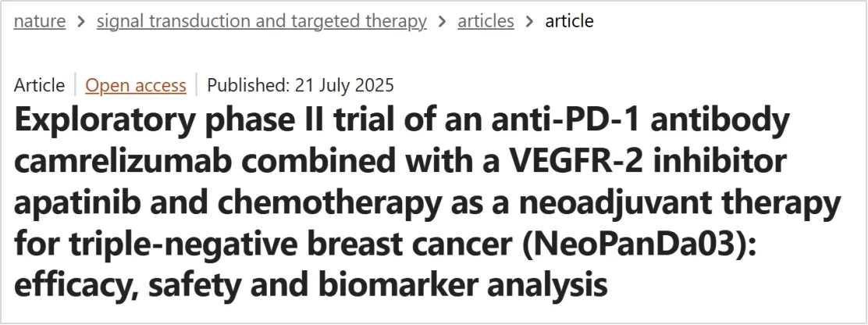Open the nature breadcrumb link

[x=40, y=21]
